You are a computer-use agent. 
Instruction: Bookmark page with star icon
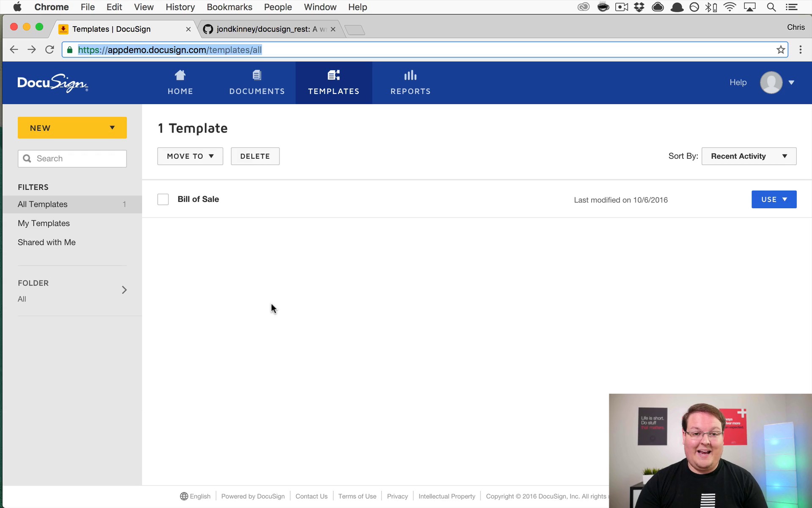pyautogui.click(x=781, y=50)
